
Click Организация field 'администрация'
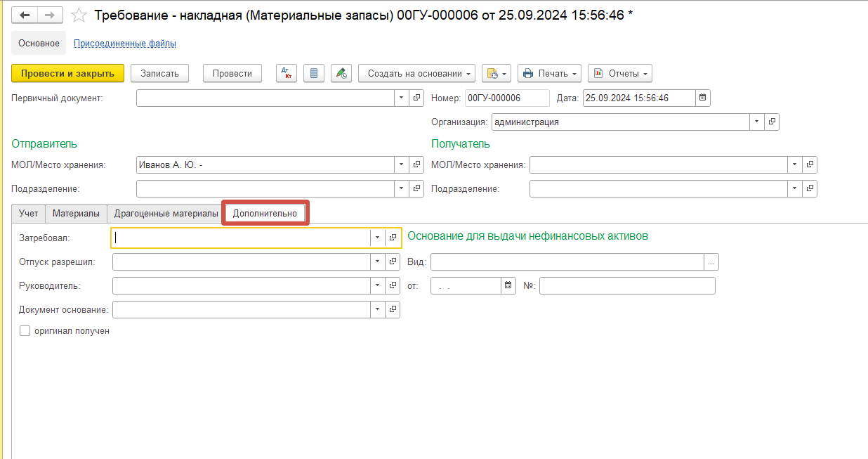621,122
